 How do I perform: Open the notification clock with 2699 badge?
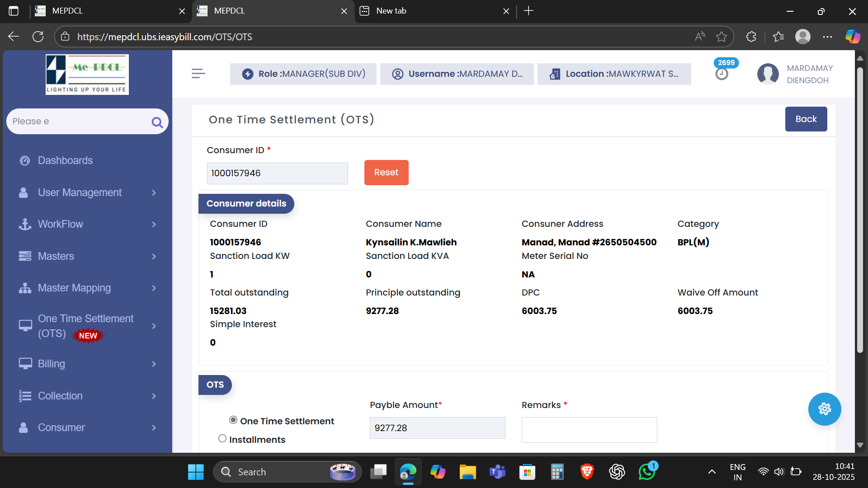point(722,74)
